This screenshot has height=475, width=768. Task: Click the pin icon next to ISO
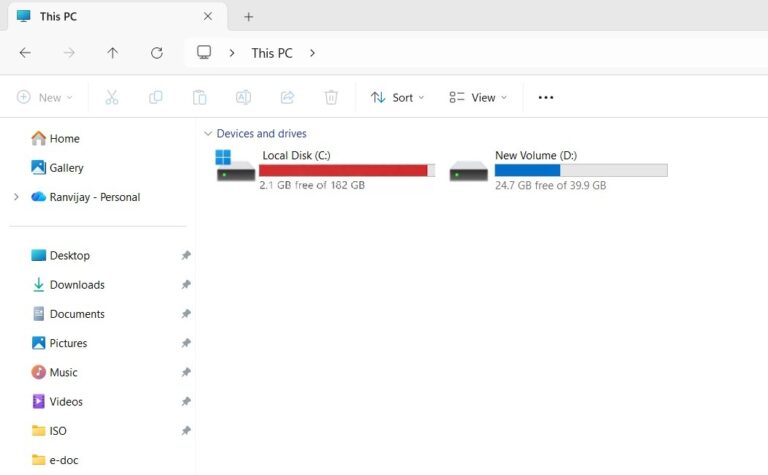pos(186,430)
